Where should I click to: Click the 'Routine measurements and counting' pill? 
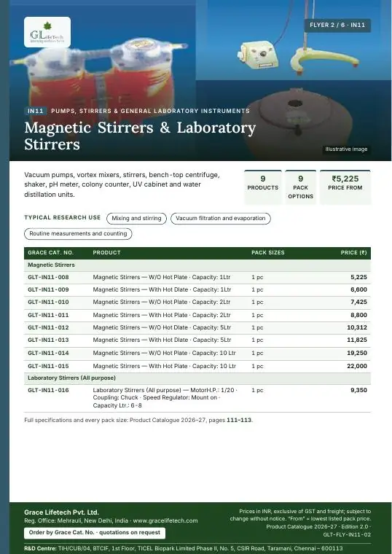78,233
